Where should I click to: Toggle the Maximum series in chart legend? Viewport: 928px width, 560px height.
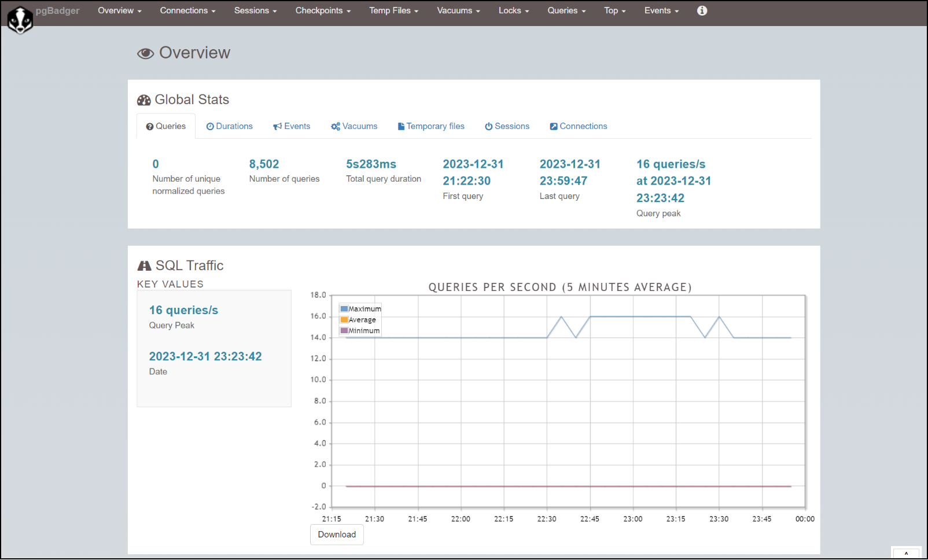click(364, 309)
